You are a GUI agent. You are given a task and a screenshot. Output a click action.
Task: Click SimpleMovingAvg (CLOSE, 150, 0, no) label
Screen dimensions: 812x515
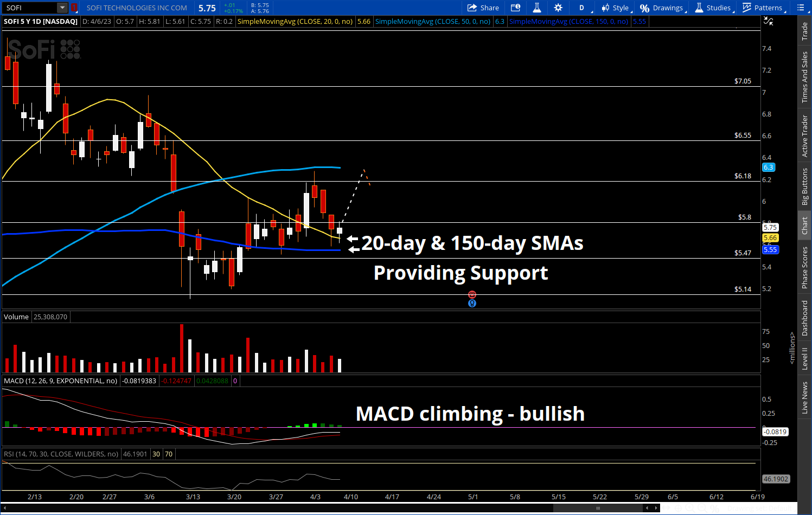click(568, 21)
